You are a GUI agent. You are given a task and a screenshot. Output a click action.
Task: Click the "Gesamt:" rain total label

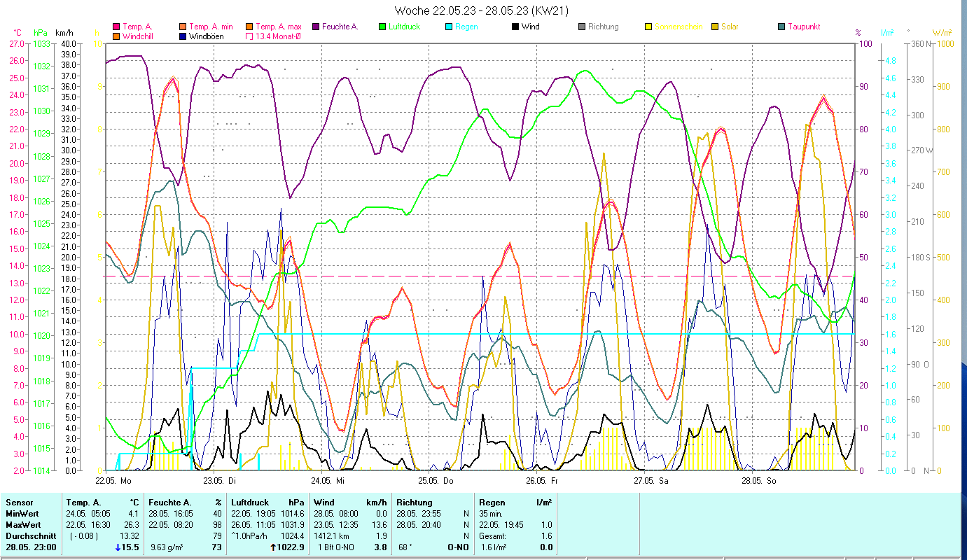click(x=494, y=536)
